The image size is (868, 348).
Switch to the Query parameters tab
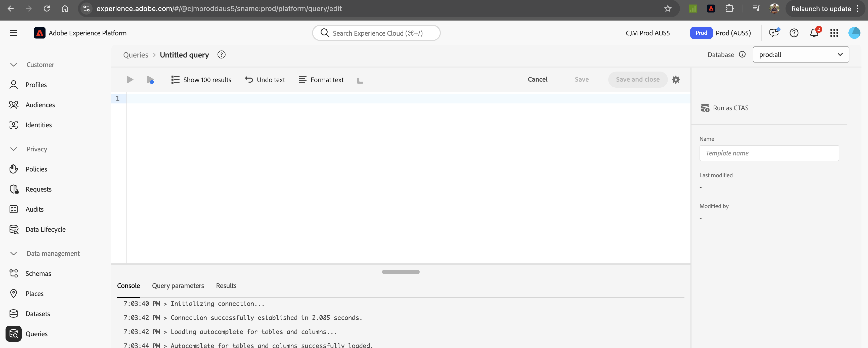(x=178, y=285)
